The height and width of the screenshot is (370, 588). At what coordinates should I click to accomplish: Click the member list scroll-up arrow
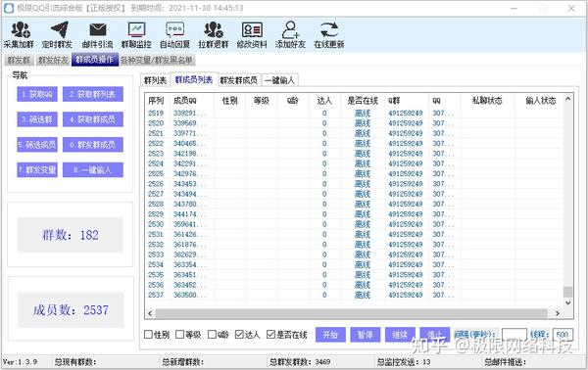tap(567, 99)
